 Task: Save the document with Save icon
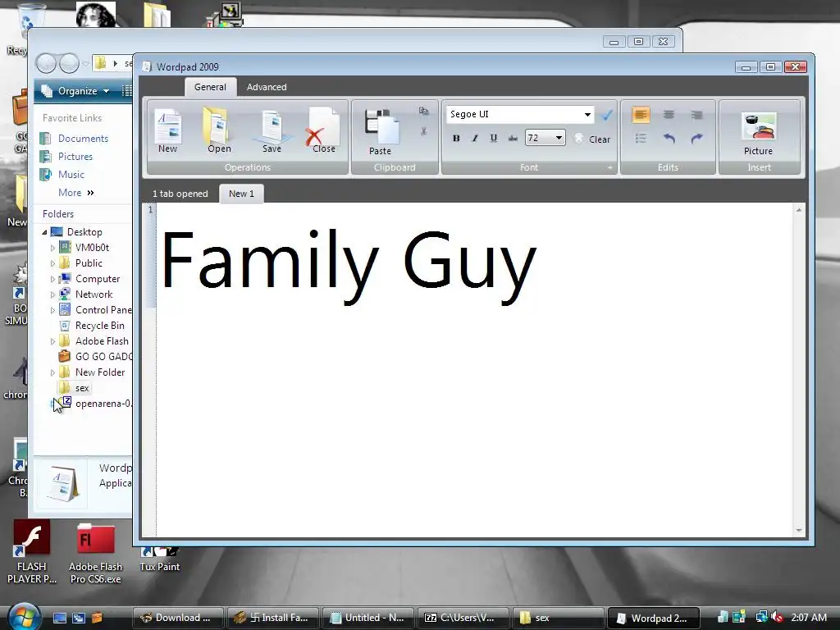click(x=272, y=130)
